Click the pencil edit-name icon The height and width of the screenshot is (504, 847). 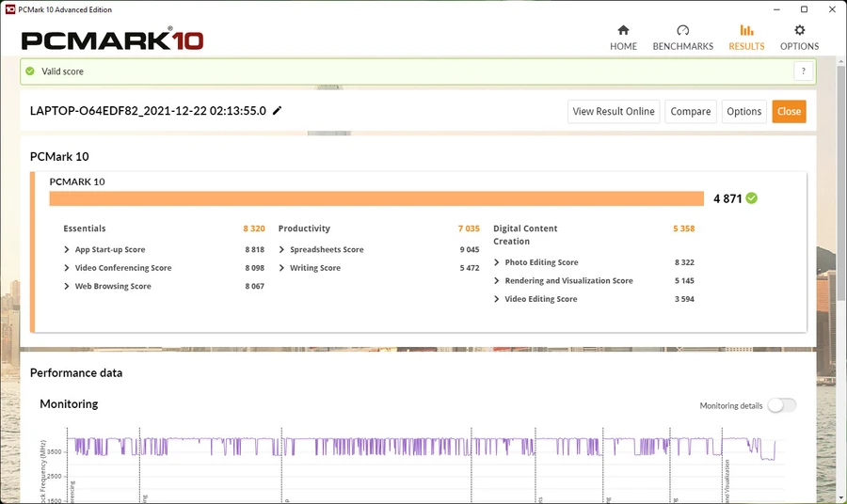[x=277, y=111]
